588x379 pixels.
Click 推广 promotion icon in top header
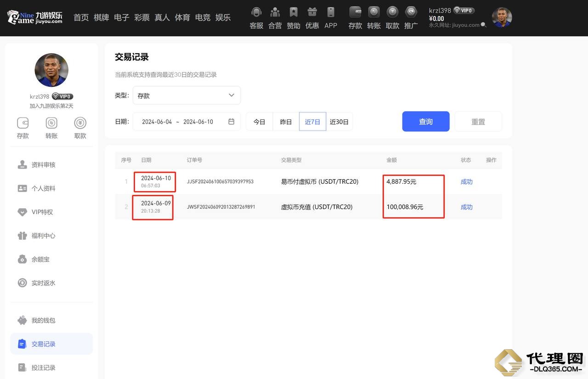click(411, 12)
